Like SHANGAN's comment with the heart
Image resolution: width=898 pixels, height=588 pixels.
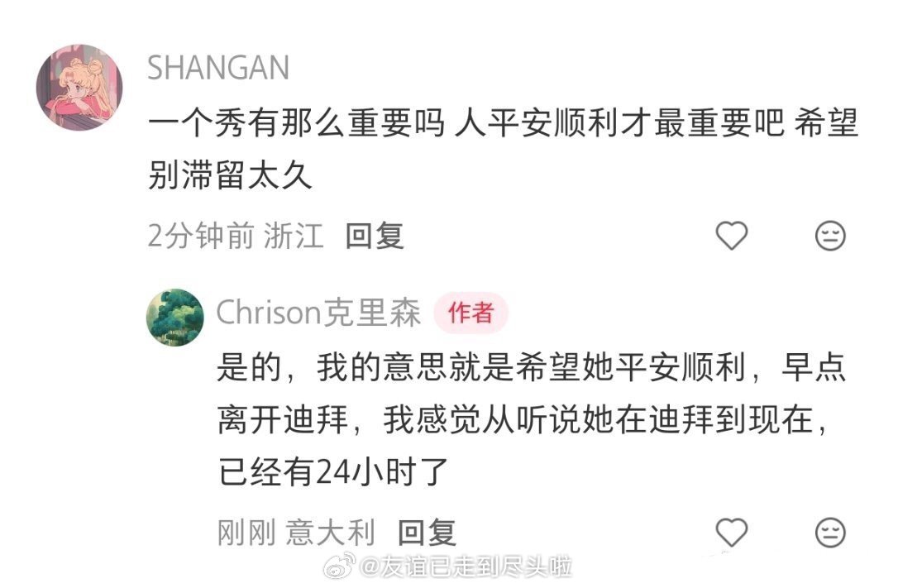tap(731, 236)
